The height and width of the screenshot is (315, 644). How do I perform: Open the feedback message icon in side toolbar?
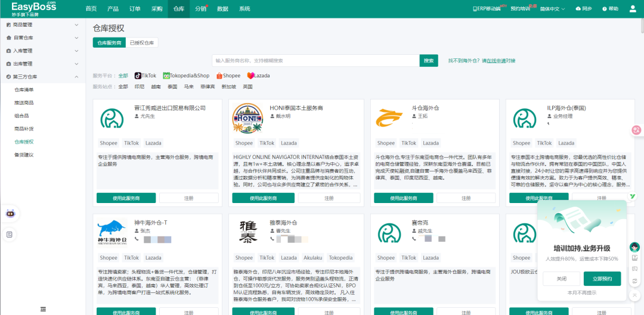[635, 270]
